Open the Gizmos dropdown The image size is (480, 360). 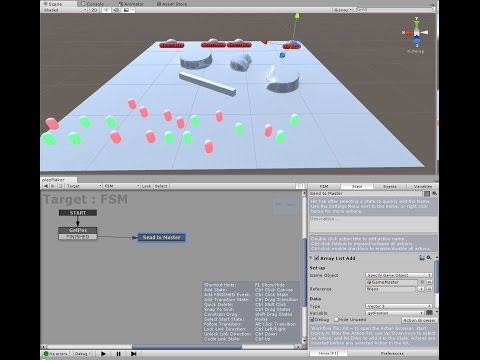343,10
